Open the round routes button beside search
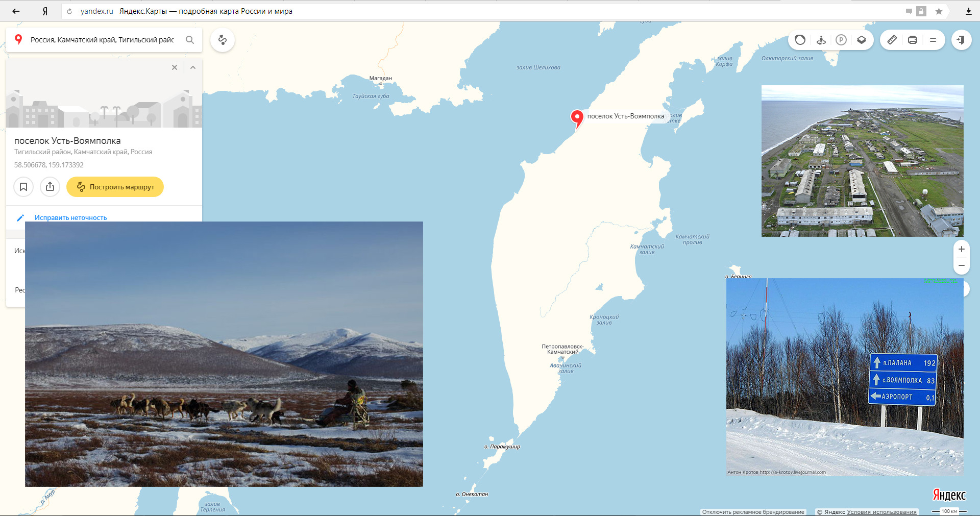 click(x=223, y=40)
